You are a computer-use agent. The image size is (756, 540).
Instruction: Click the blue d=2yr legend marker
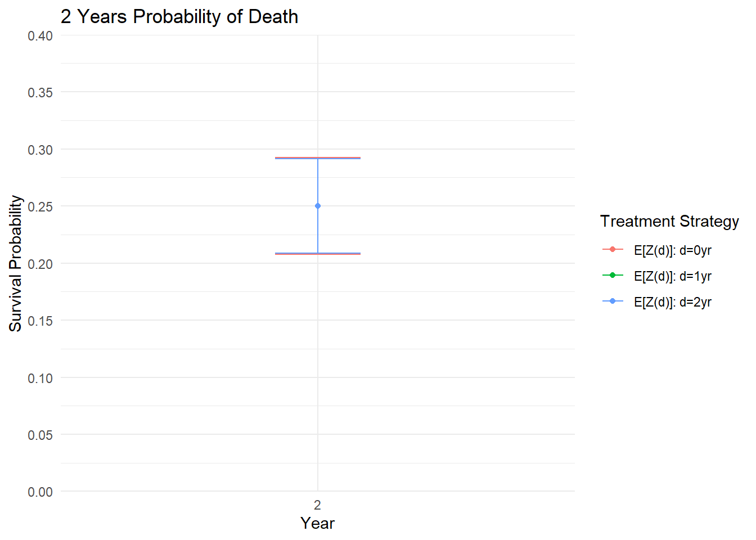click(x=613, y=301)
